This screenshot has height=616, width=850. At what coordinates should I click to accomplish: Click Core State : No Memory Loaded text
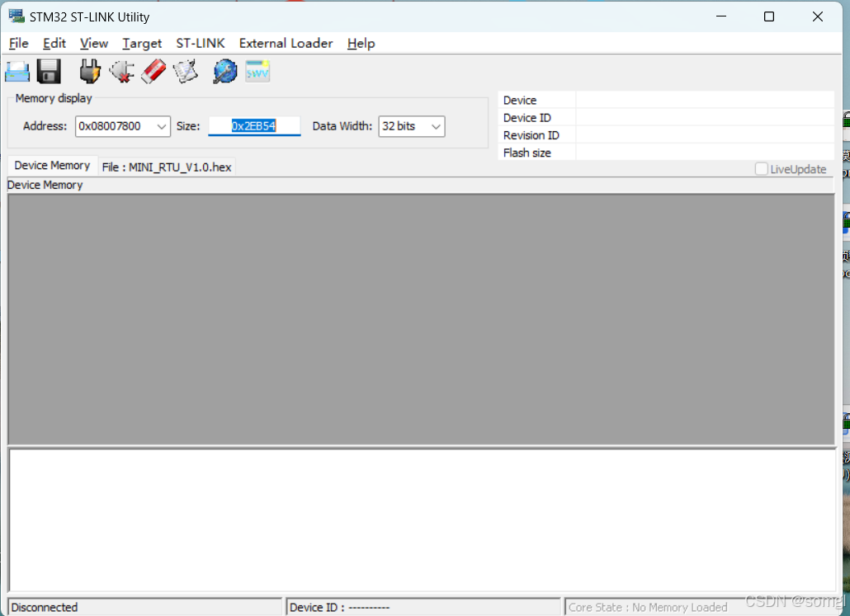[x=648, y=607]
